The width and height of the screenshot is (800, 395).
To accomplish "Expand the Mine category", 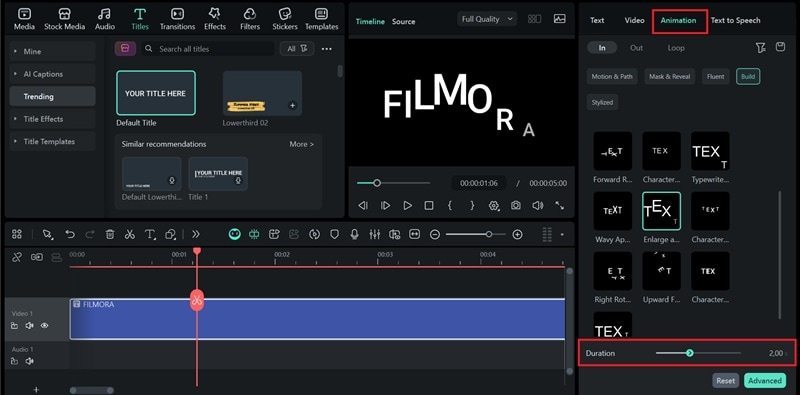I will point(52,52).
